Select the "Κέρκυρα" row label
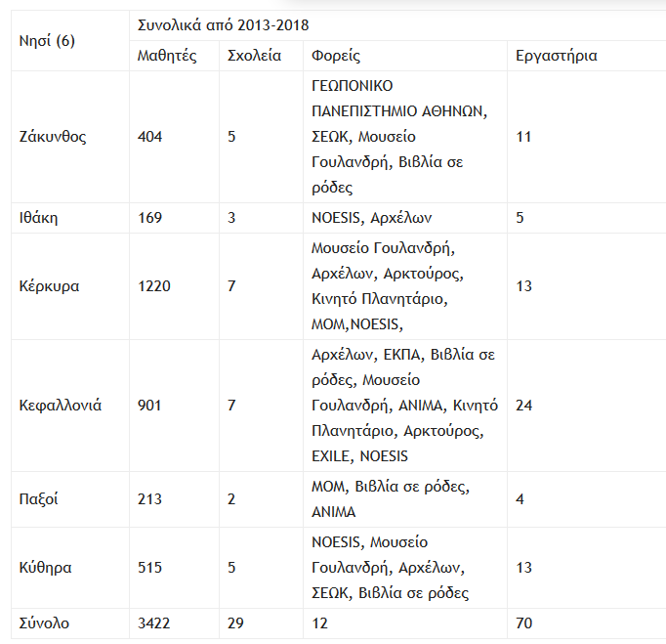 (49, 286)
